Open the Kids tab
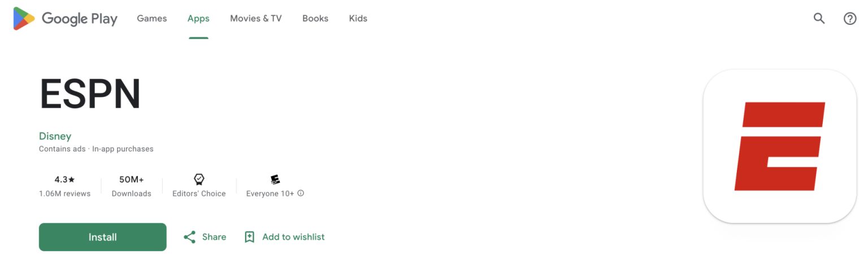Viewport: 868px width, 262px height. 358,19
